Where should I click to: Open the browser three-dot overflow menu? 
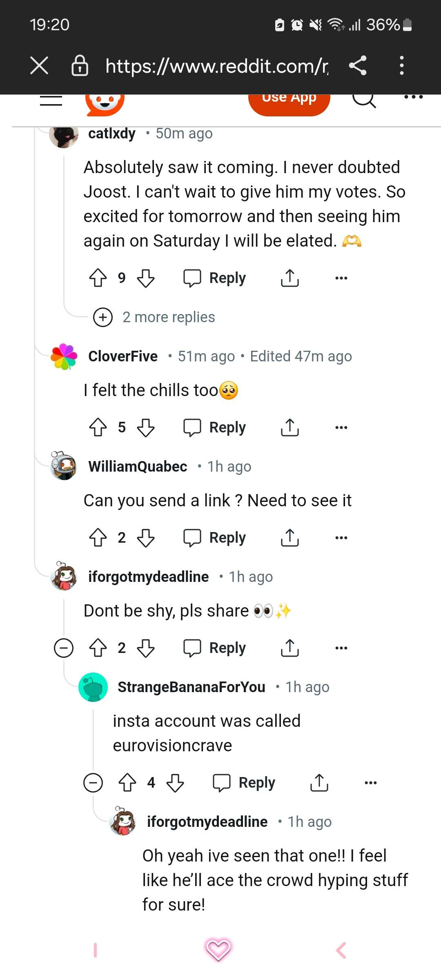pos(402,66)
